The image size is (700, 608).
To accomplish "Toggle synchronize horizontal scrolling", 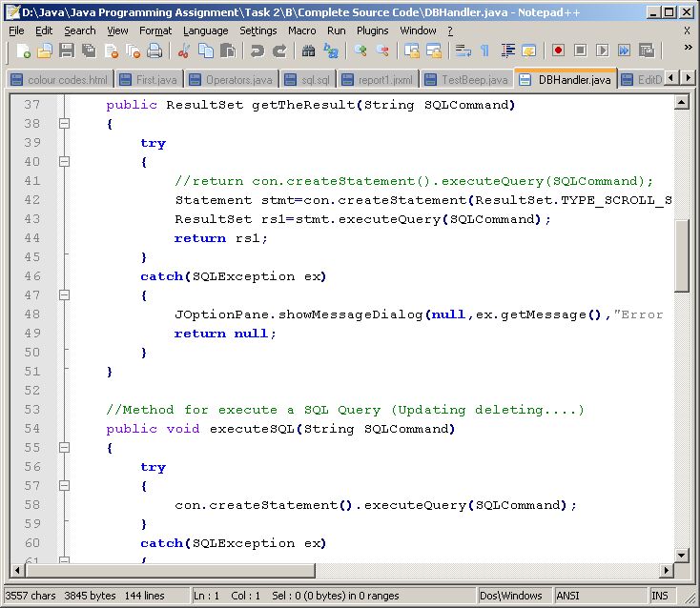I will [x=434, y=51].
